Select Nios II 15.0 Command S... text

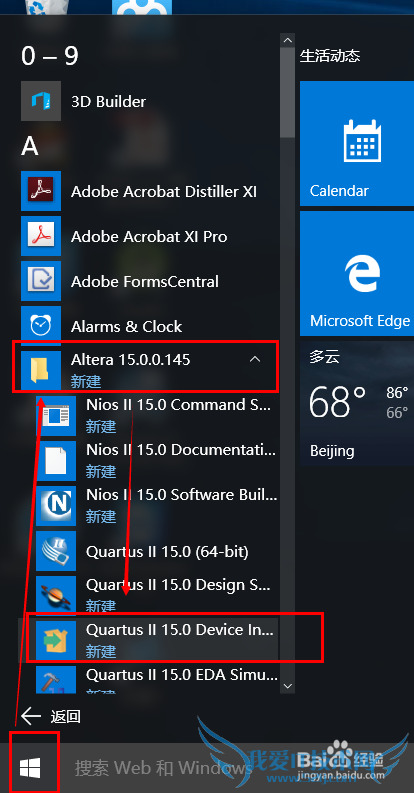(x=180, y=405)
